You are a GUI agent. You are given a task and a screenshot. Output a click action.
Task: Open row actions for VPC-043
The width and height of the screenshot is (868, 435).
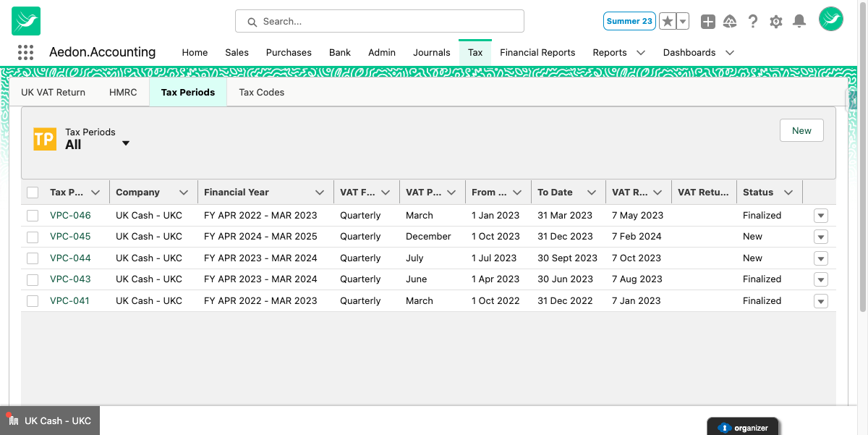[x=820, y=279]
